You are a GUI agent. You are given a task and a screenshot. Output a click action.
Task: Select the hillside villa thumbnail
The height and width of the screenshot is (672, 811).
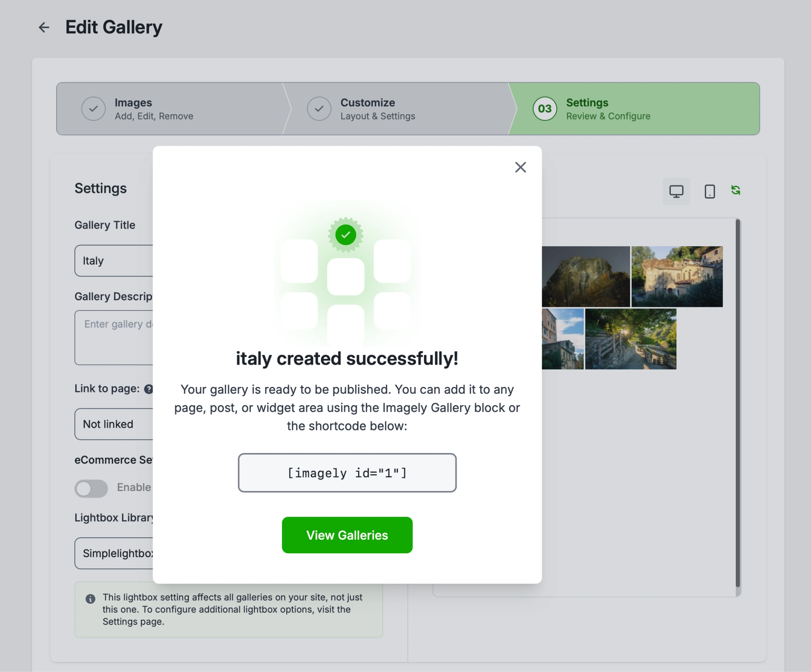coord(677,276)
